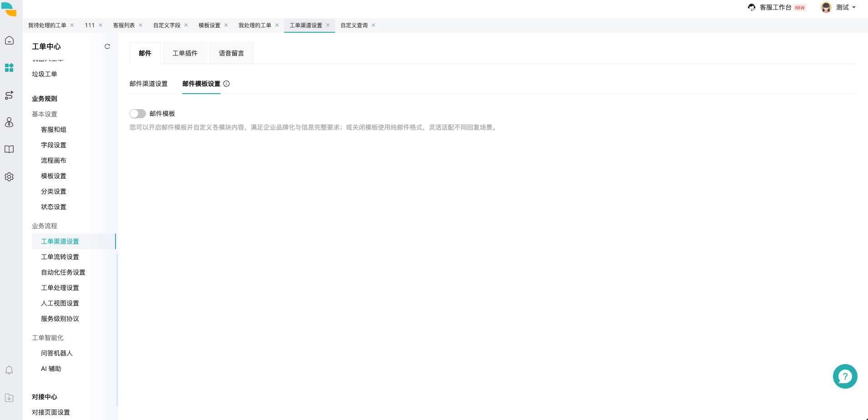Screen dimensions: 868x420
Task: Enable the 邮件模板 toggle switch
Action: pos(138,114)
